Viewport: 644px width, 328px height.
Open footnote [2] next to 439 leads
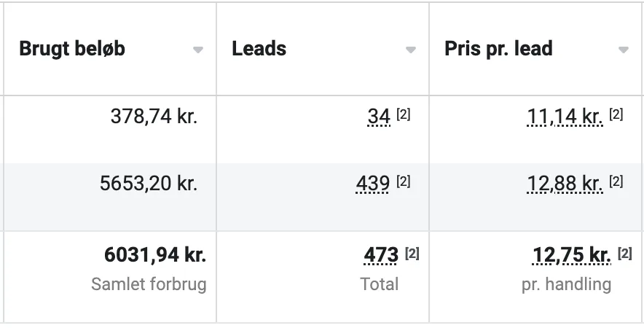[404, 181]
